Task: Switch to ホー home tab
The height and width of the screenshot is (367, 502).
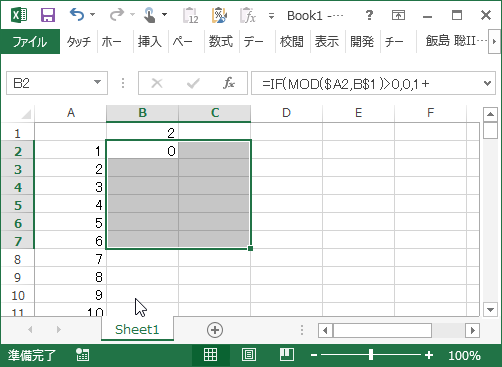Action: [x=112, y=42]
